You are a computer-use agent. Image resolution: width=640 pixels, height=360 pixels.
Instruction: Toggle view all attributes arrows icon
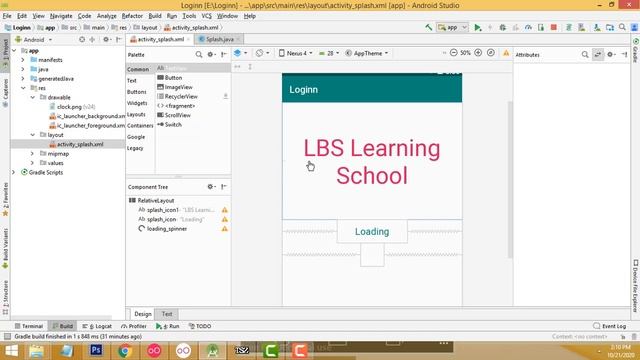point(598,54)
